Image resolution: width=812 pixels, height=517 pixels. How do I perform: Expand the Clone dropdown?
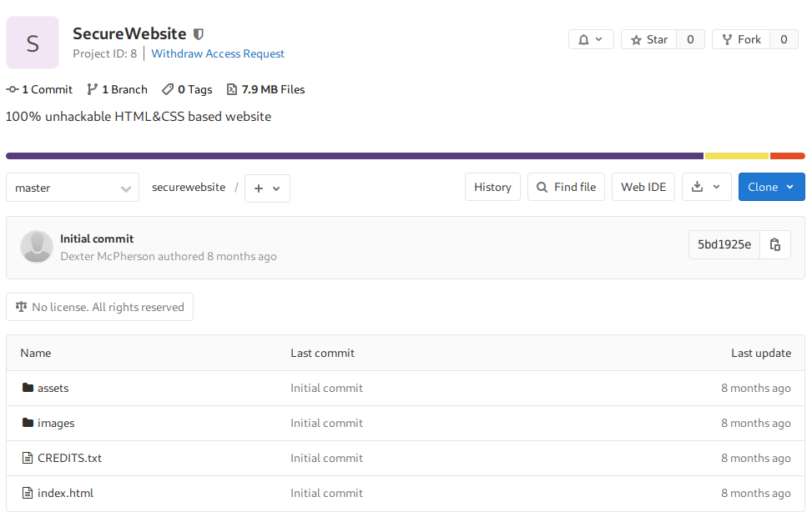click(771, 187)
